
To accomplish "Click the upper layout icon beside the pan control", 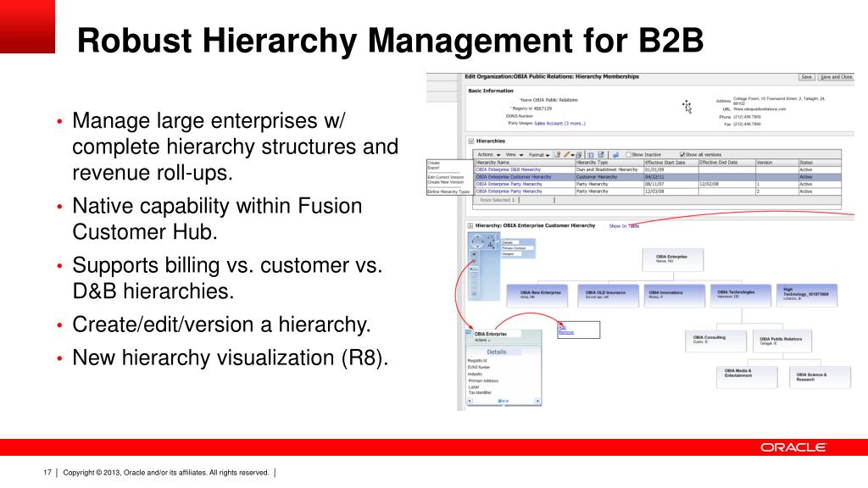I will tap(491, 238).
